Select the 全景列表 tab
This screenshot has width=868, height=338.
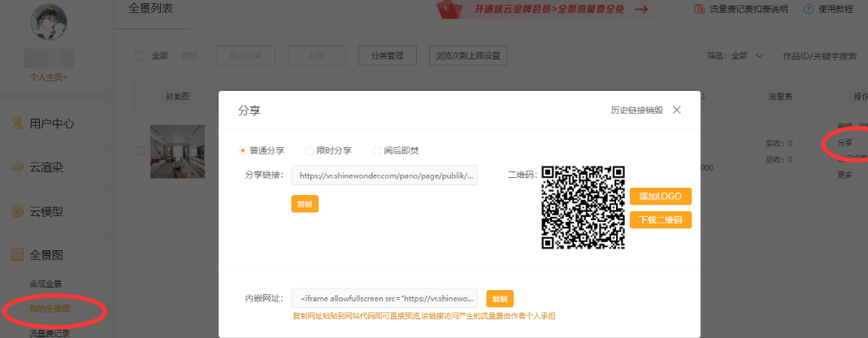[x=150, y=8]
